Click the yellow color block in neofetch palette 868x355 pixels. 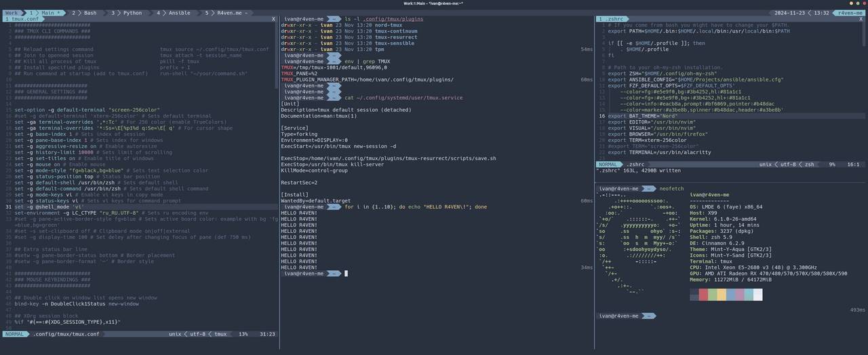tap(722, 294)
